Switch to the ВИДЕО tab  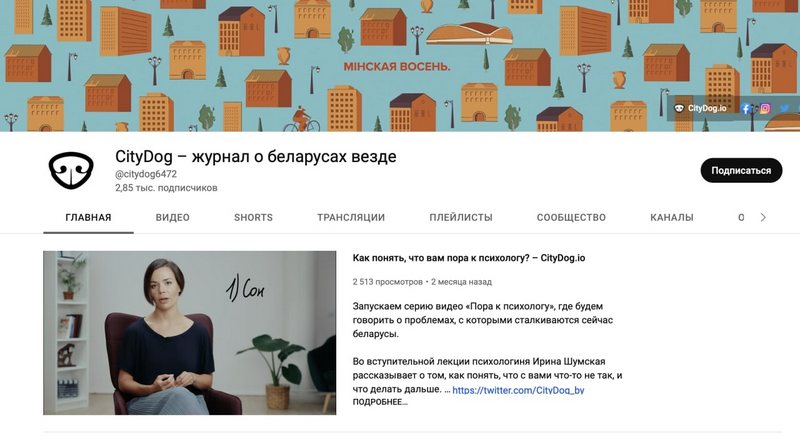click(x=172, y=217)
